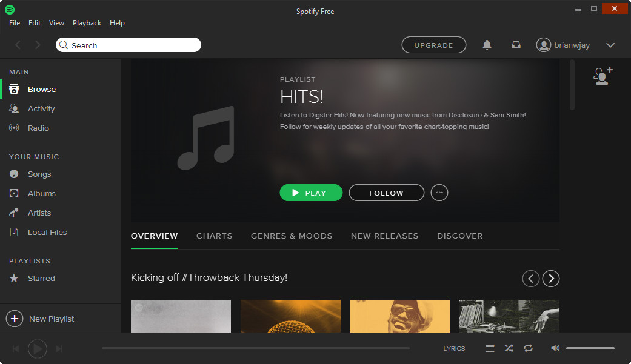The height and width of the screenshot is (364, 631).
Task: Click the Radio sidebar icon
Action: point(14,128)
